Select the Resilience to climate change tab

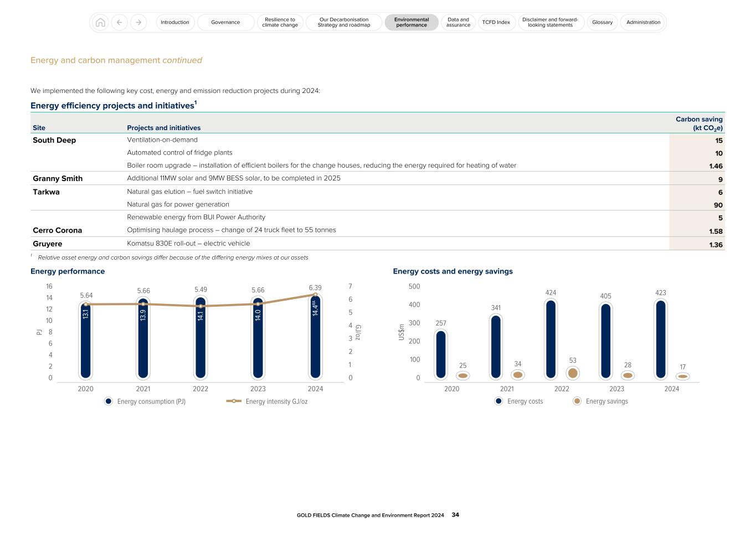pos(280,22)
